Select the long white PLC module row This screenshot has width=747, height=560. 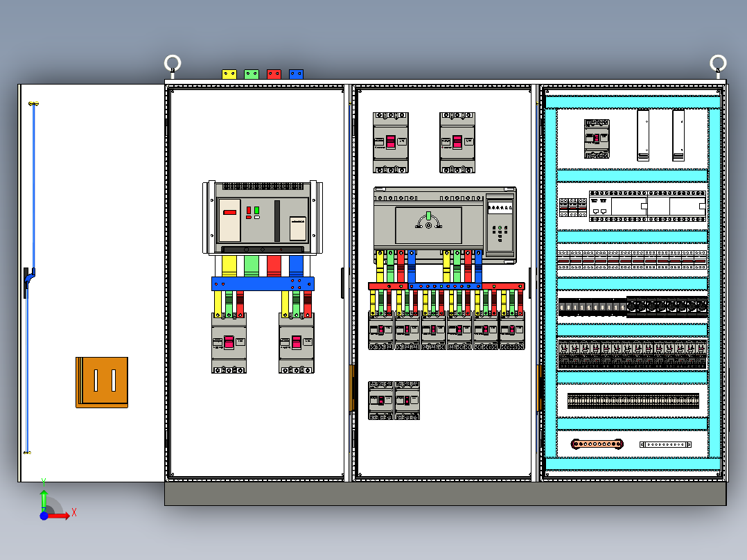click(x=647, y=207)
